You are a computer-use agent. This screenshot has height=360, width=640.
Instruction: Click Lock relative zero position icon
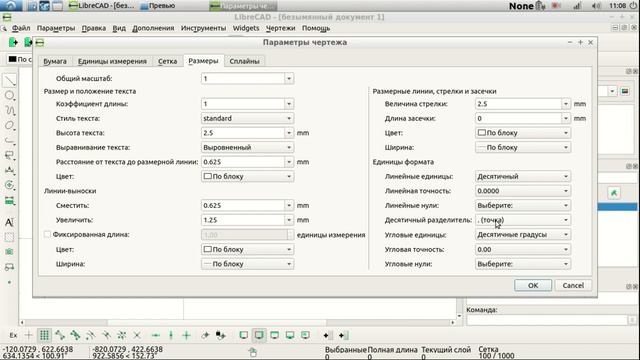pyautogui.click(x=220, y=336)
